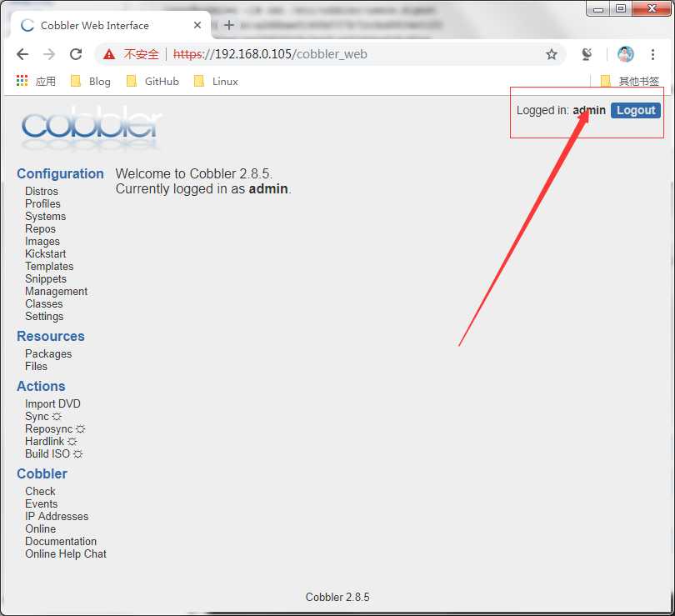This screenshot has width=675, height=616.
Task: Start Import DVD action
Action: point(52,403)
